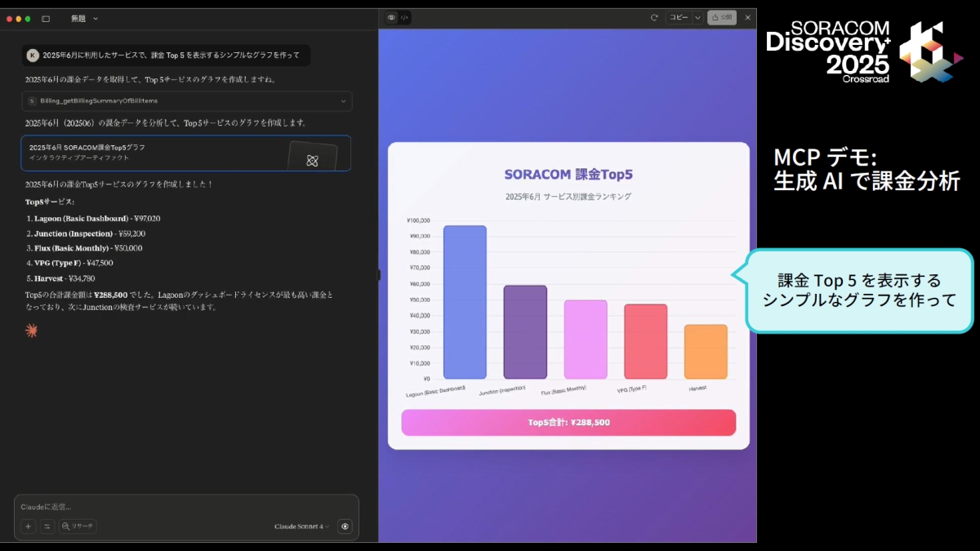Enable the リサーチ research mode
The image size is (980, 551).
tap(78, 527)
